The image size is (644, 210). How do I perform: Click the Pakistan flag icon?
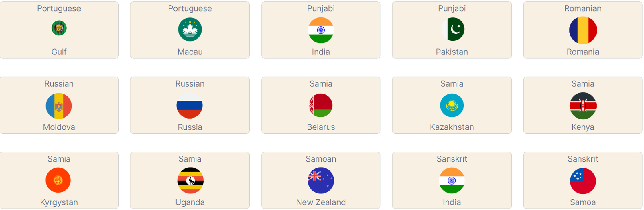click(452, 29)
